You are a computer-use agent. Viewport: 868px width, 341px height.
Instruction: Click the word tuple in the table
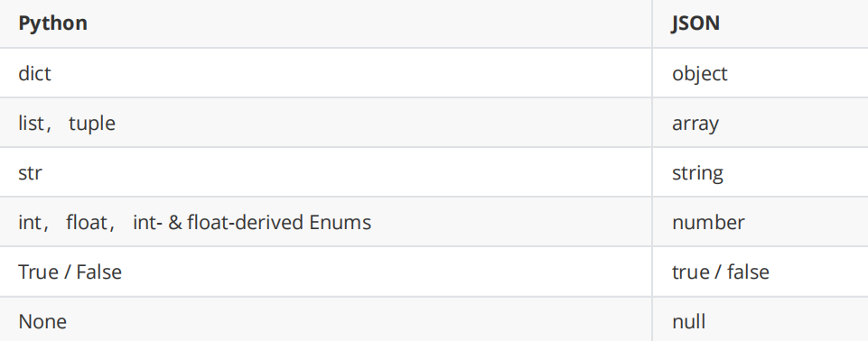click(x=92, y=124)
